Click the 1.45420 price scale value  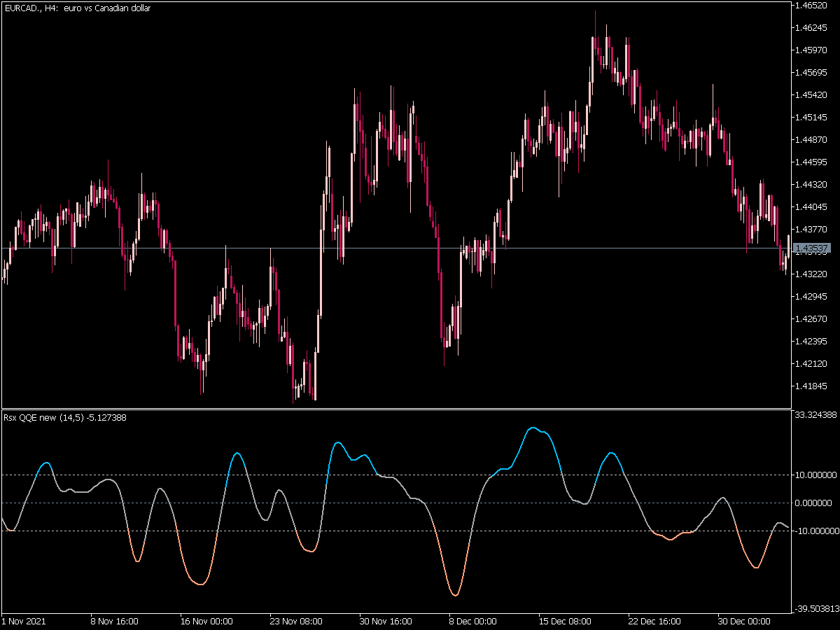pos(812,95)
